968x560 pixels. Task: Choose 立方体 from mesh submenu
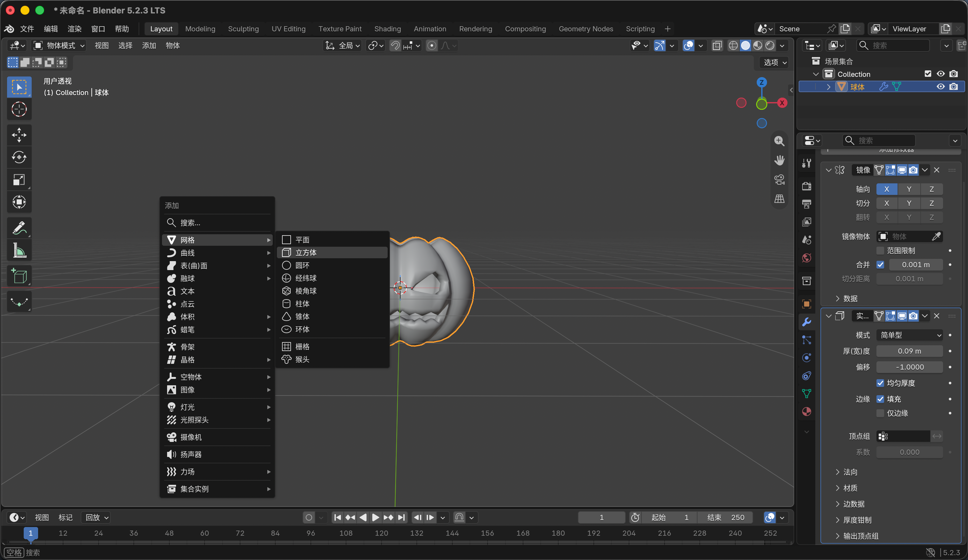point(333,253)
